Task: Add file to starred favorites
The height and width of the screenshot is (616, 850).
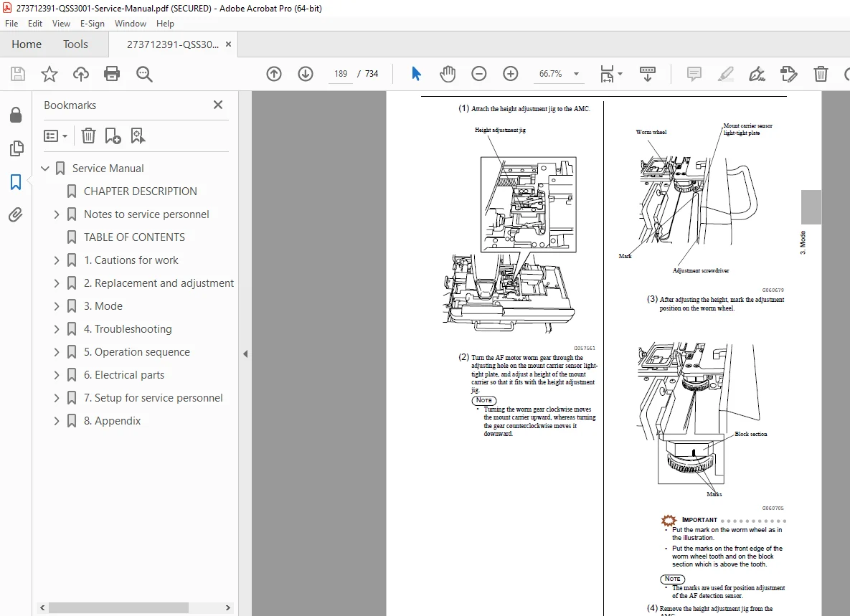Action: pyautogui.click(x=49, y=74)
